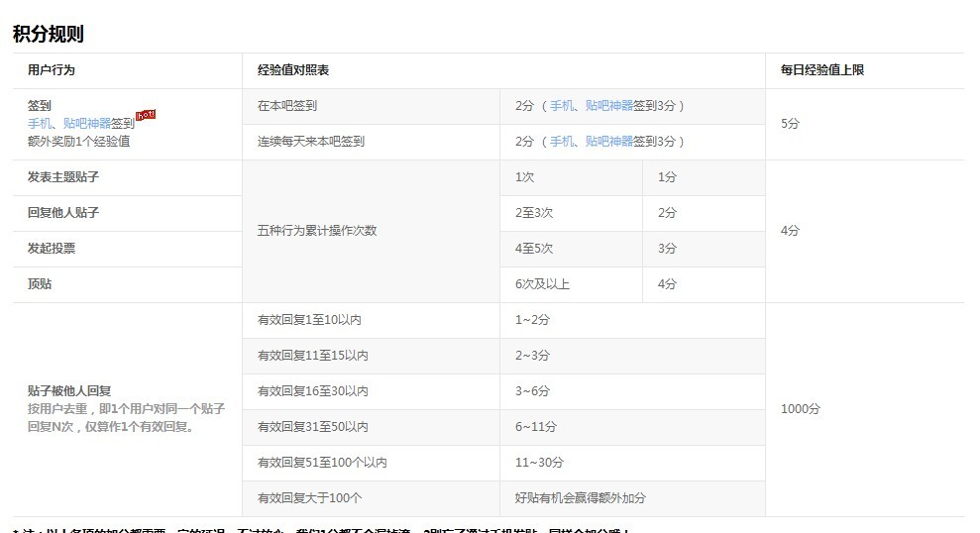This screenshot has height=533, width=980.
Task: Click 手机 link in 连续每天来本吧签到 row
Action: point(561,142)
